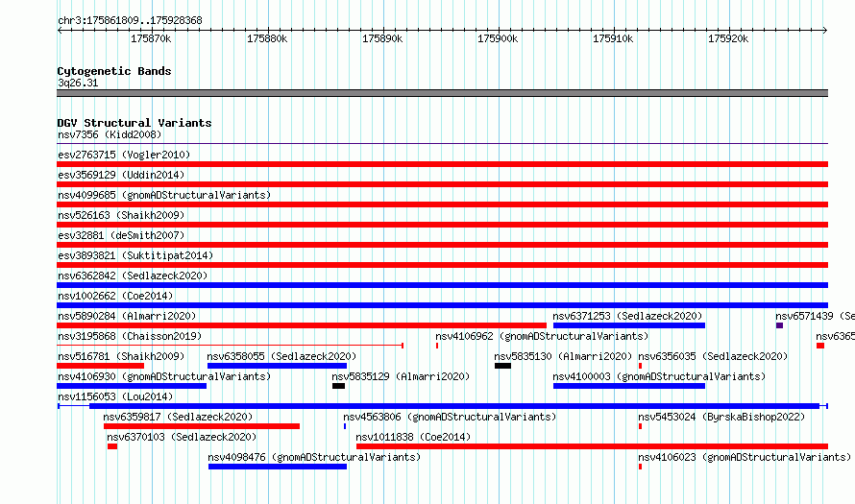Open nsv4106930 gnomAD variant label
Screen dimensions: 855x504
tap(164, 376)
